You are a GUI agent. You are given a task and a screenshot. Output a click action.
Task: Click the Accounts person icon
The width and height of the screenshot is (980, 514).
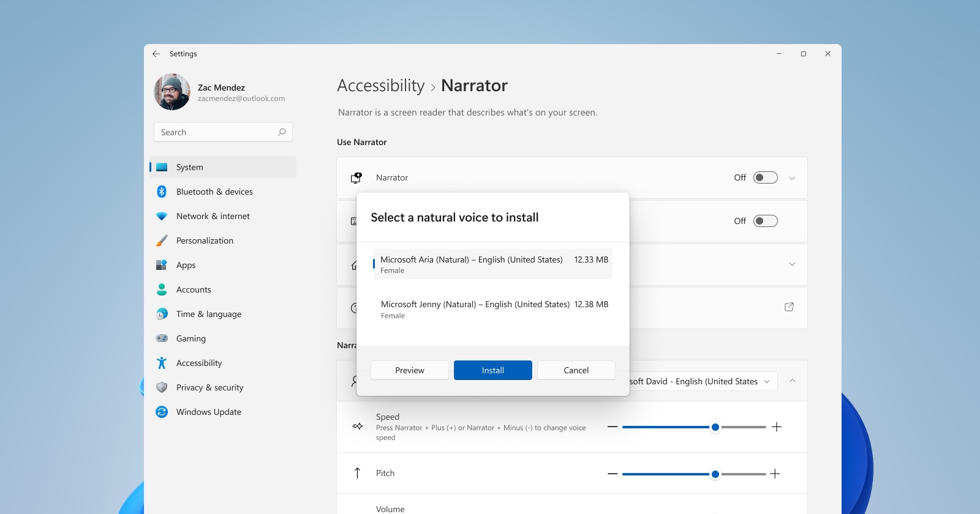(162, 289)
